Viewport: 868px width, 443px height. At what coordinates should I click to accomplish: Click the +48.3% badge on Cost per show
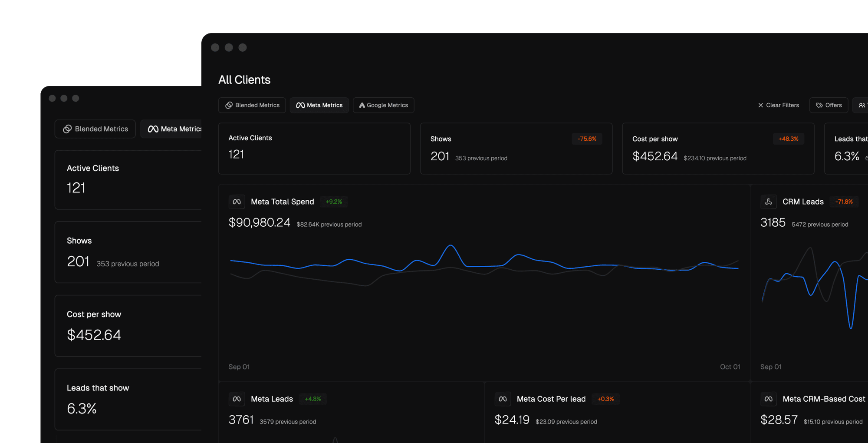788,139
